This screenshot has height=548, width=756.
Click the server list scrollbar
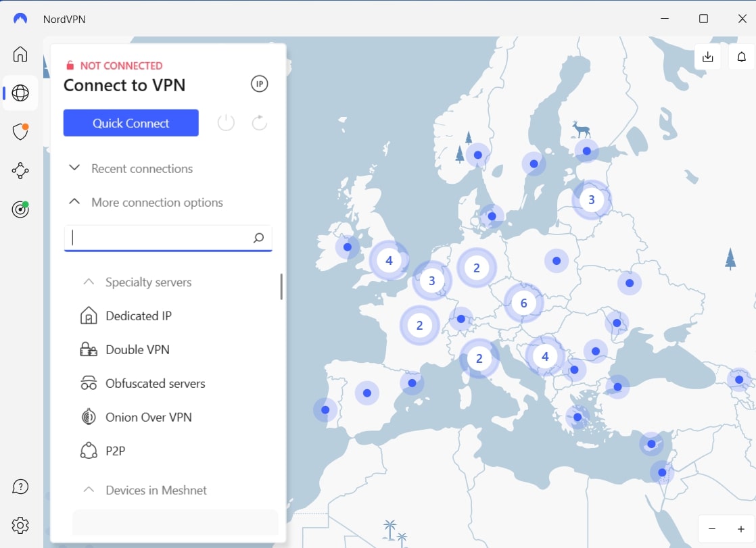coord(281,287)
